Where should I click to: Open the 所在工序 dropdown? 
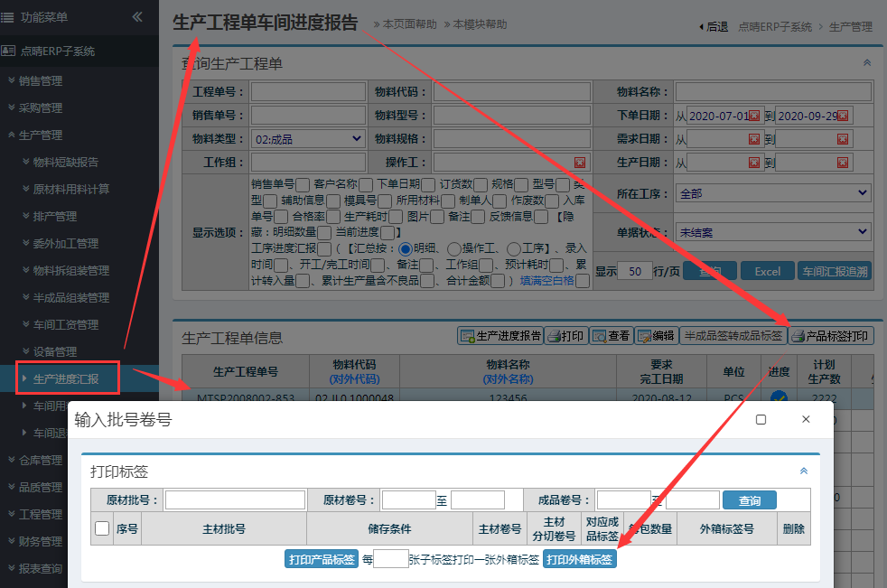[773, 193]
